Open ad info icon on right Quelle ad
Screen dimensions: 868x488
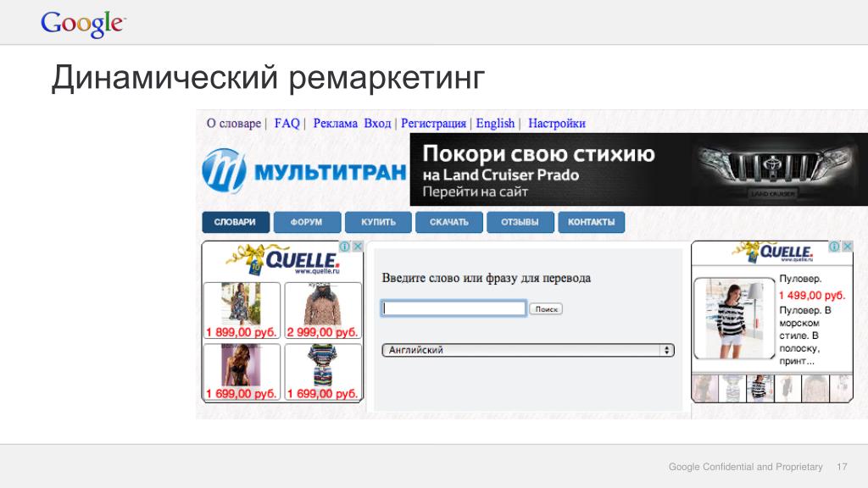tap(834, 247)
